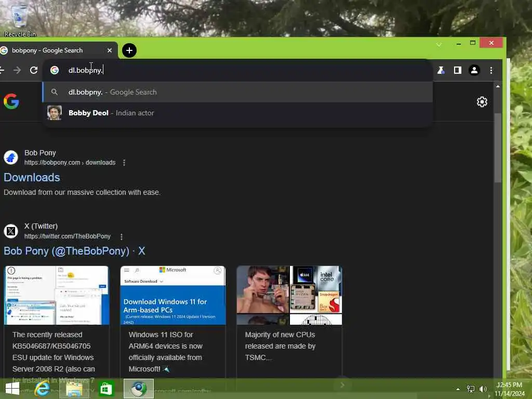The image size is (532, 399).
Task: Open the profile avatar menu
Action: click(474, 70)
